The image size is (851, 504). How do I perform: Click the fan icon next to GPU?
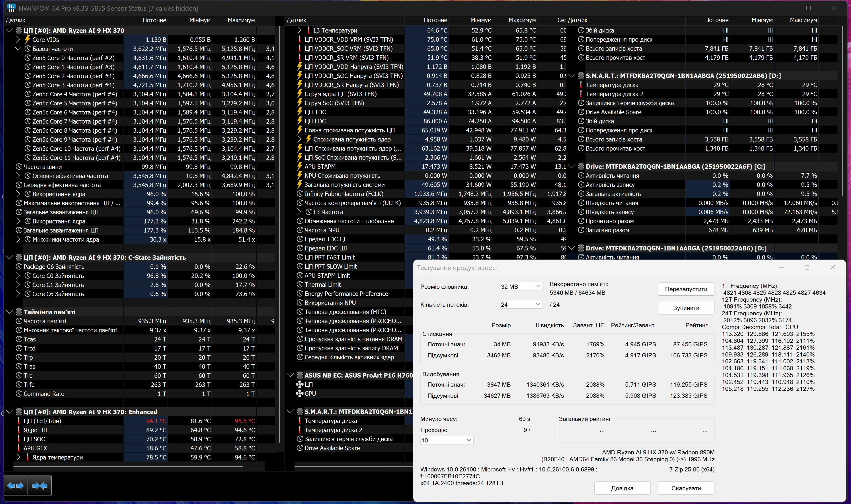tap(299, 393)
